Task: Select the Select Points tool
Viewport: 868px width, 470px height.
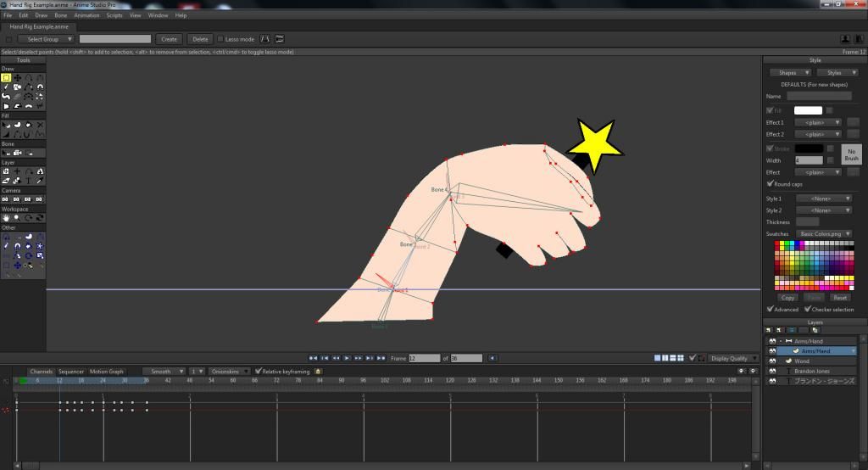Action: [6, 77]
